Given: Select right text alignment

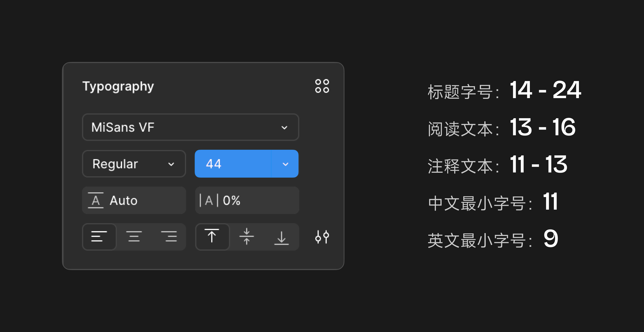Looking at the screenshot, I should (169, 236).
